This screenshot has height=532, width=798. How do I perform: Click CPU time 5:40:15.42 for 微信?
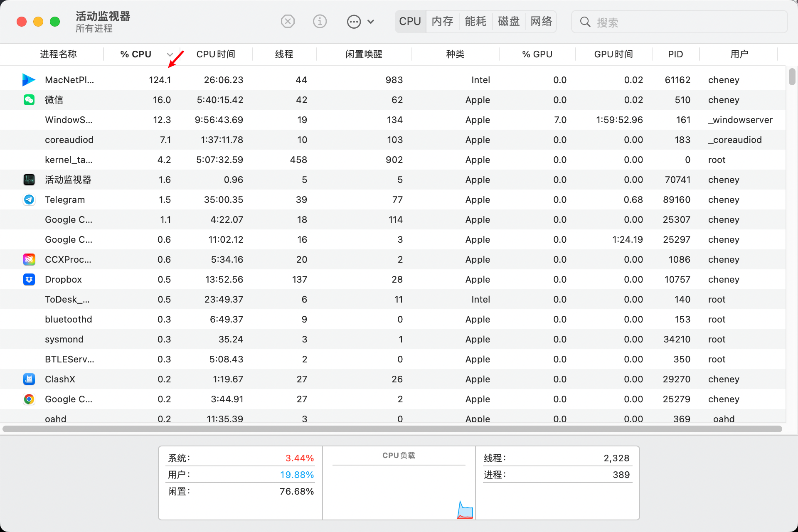tap(220, 100)
